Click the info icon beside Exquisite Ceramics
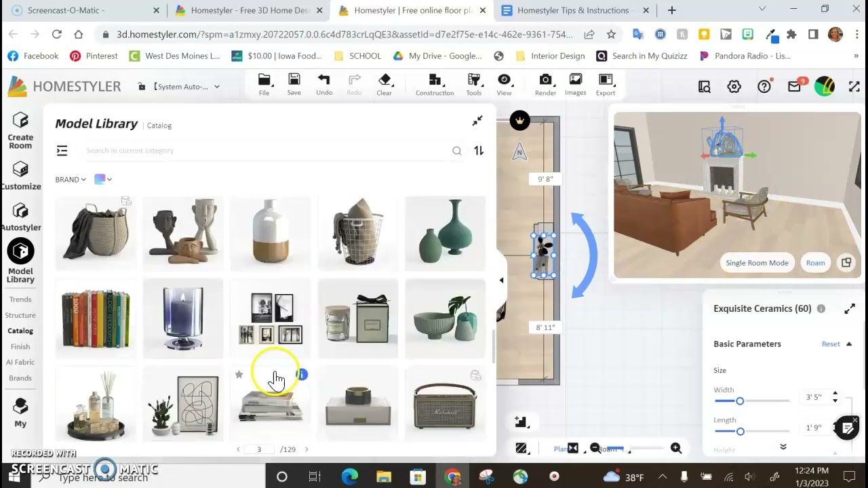This screenshot has width=868, height=488. pos(821,308)
